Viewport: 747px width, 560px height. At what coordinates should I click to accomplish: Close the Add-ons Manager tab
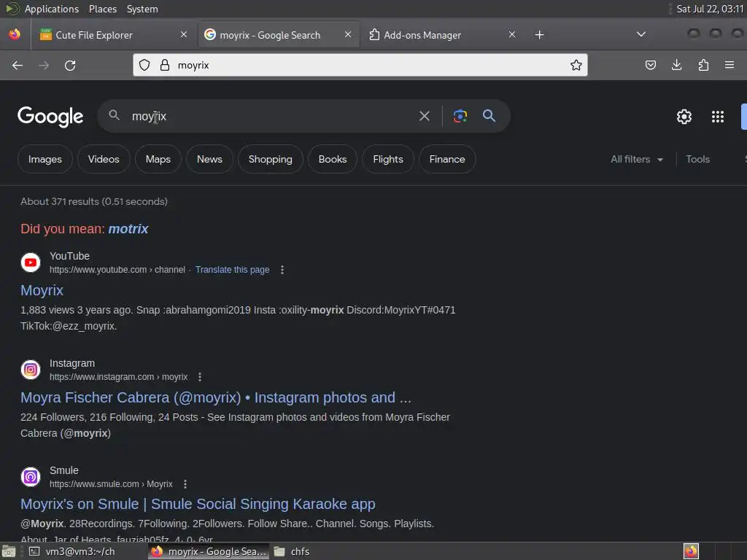tap(512, 35)
